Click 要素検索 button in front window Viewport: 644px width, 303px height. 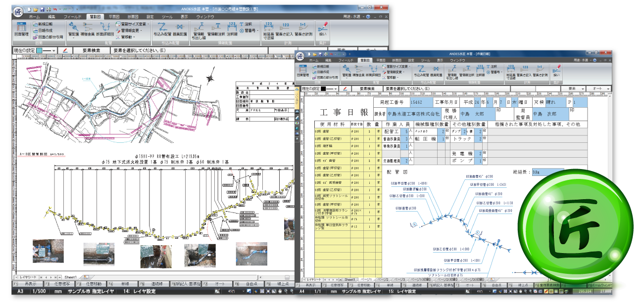pyautogui.click(x=367, y=88)
